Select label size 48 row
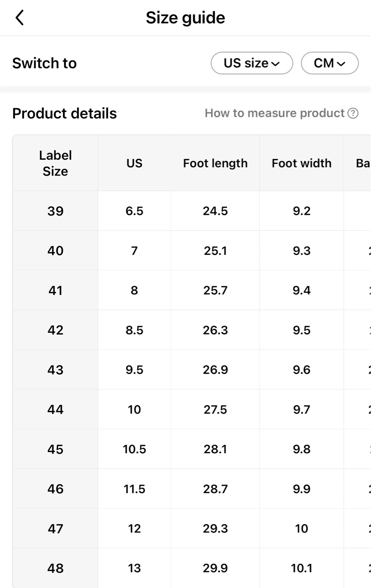Screen dimensions: 371x588 (x=56, y=568)
